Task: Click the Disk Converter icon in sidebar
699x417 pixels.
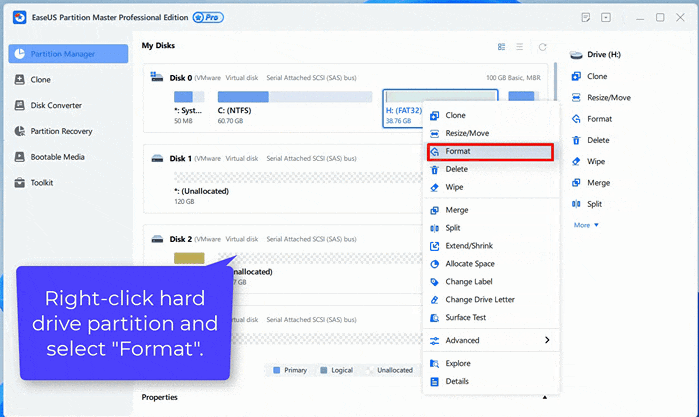Action: (20, 105)
